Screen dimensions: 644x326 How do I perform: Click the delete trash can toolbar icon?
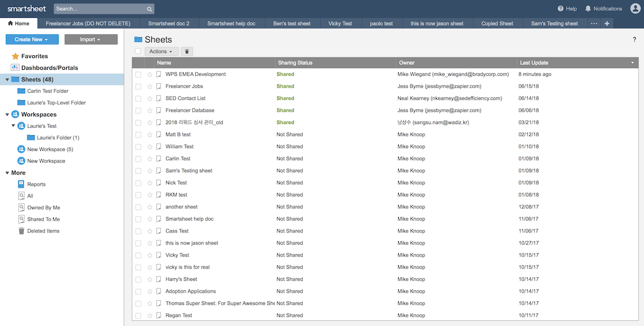pyautogui.click(x=187, y=52)
